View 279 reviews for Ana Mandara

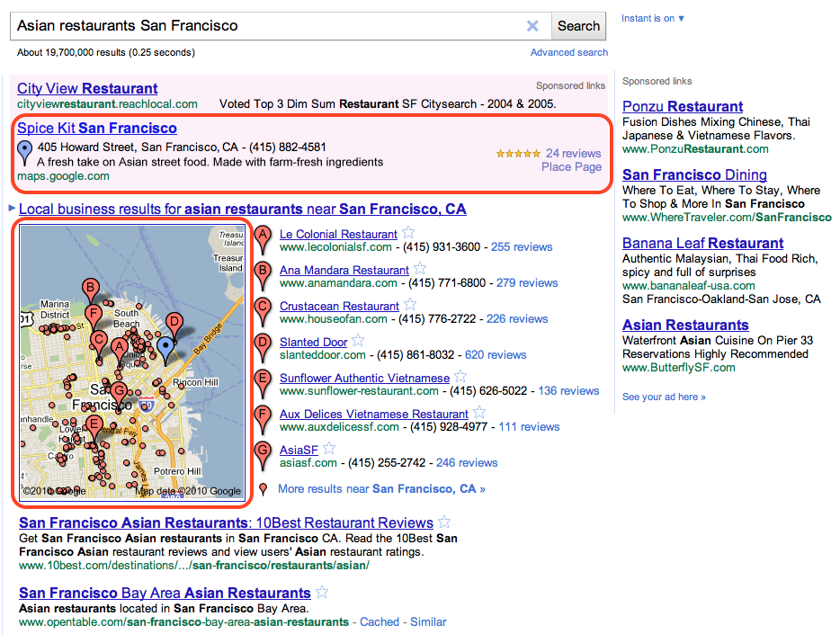527,282
